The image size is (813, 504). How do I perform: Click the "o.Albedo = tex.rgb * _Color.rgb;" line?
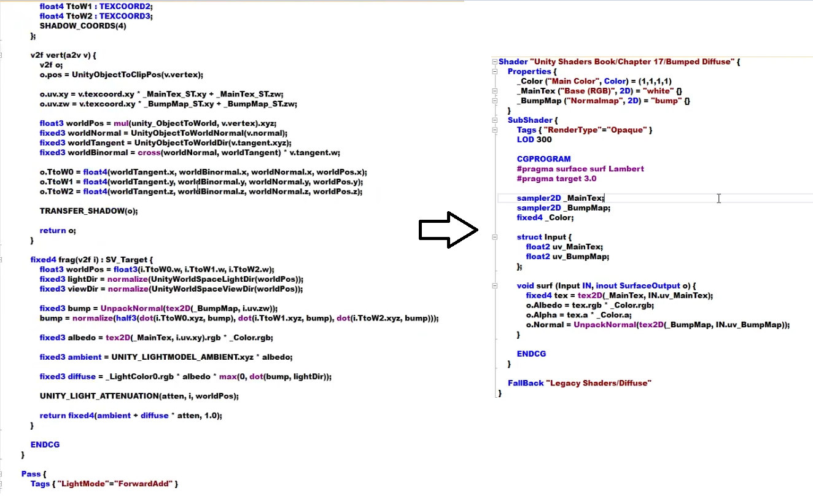590,305
